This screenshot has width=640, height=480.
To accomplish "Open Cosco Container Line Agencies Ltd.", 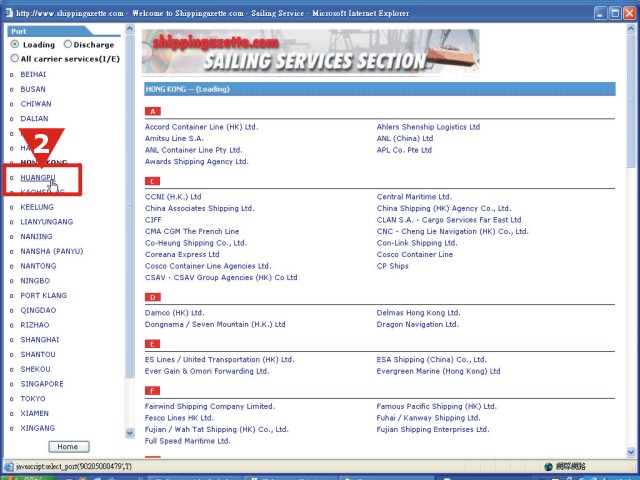I will [208, 266].
